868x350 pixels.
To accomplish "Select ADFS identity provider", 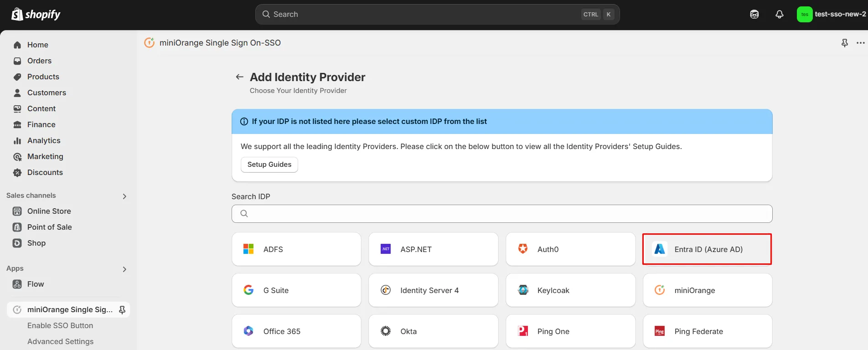I will pyautogui.click(x=296, y=249).
